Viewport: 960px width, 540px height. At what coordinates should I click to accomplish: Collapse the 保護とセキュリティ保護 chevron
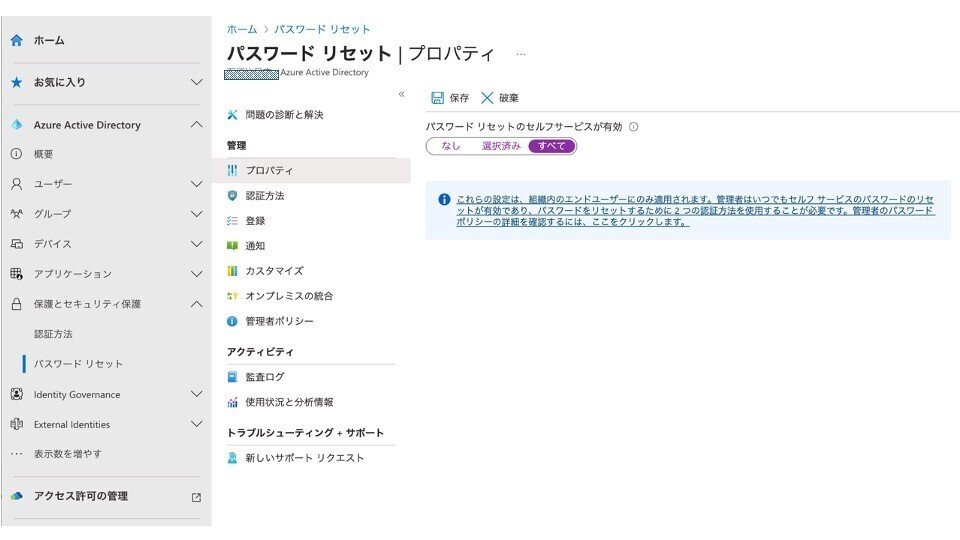point(196,304)
